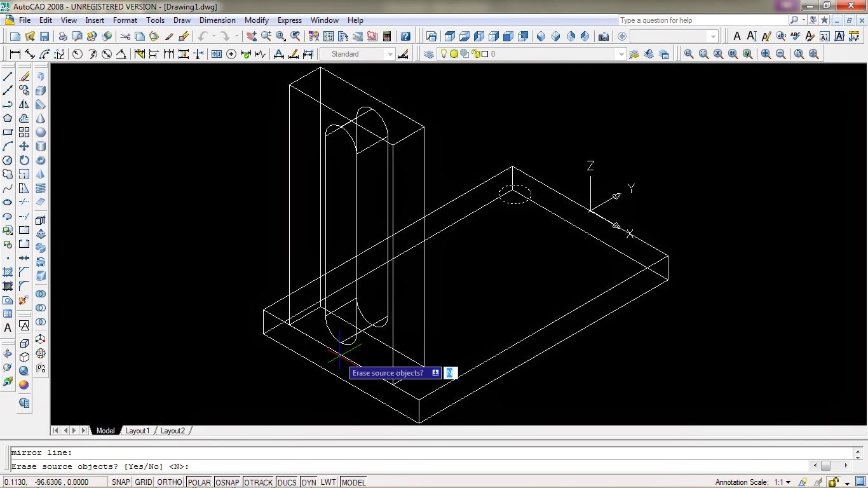Screen dimensions: 868x488
Task: Click the Layout2 tab
Action: 172,431
